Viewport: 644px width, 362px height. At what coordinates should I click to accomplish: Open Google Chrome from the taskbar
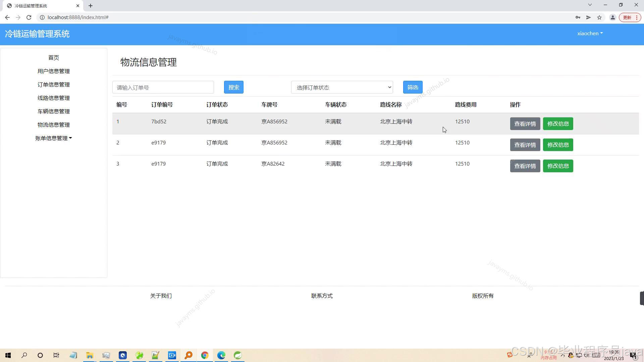(x=205, y=355)
